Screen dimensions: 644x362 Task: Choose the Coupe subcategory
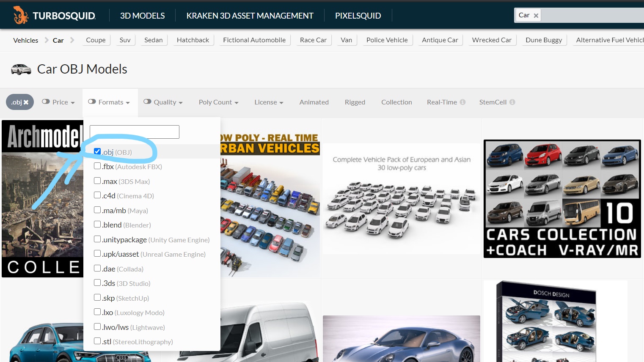pyautogui.click(x=96, y=40)
